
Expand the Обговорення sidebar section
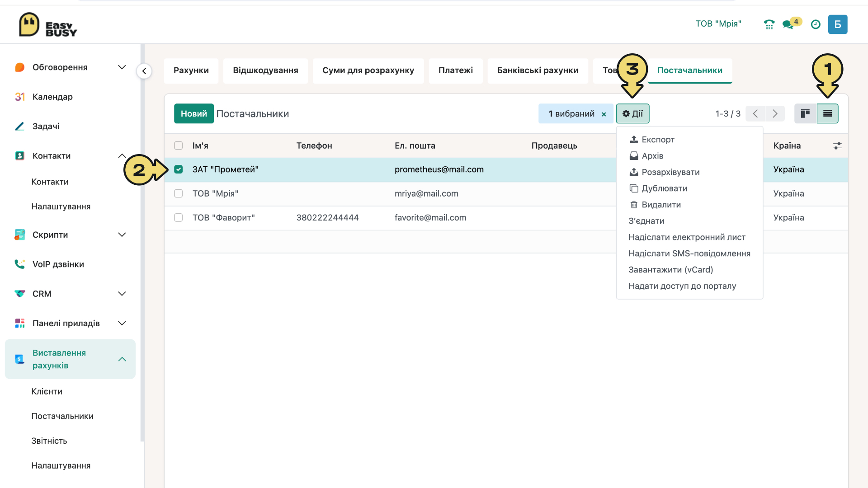122,67
